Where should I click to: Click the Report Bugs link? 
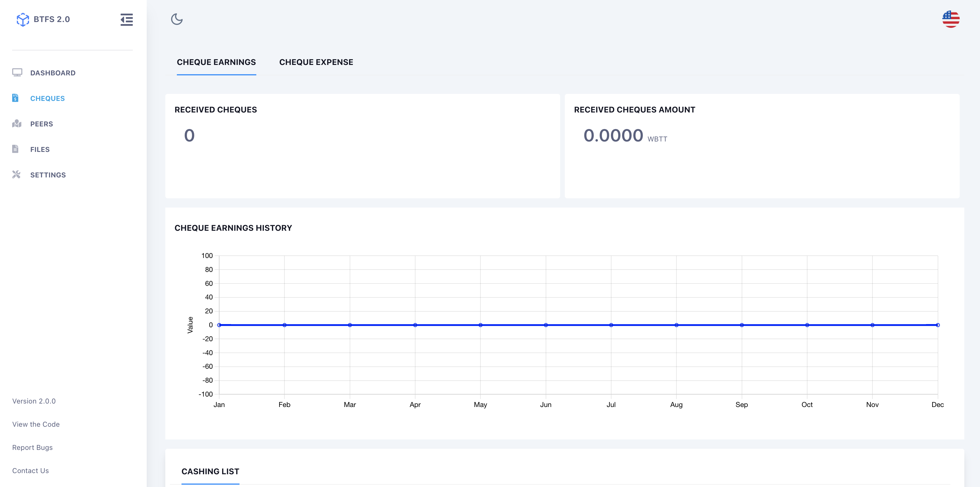[x=32, y=447]
